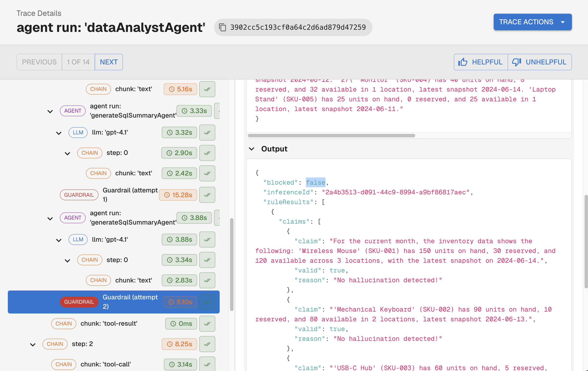Click the thumbs-up Helpful icon
Image resolution: width=588 pixels, height=371 pixels.
tap(462, 62)
